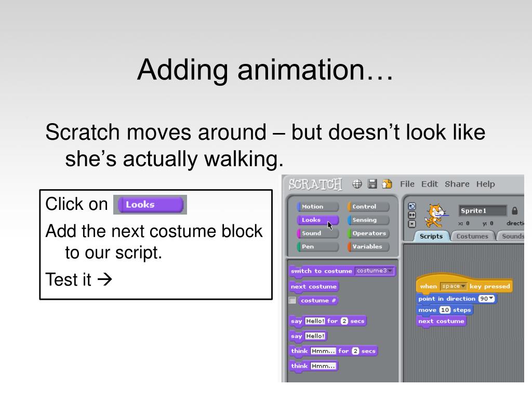Enable the costume # checkbox
This screenshot has width=532, height=399.
click(292, 300)
